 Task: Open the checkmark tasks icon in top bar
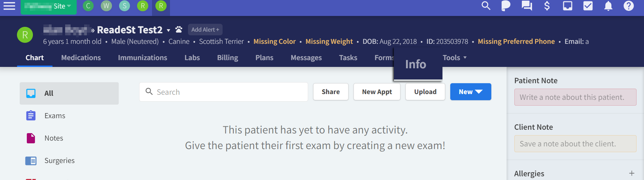pyautogui.click(x=588, y=6)
